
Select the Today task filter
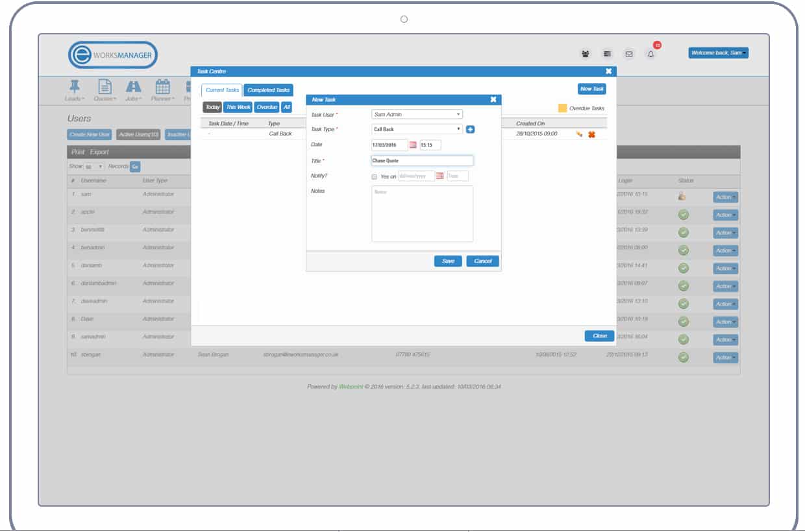click(212, 107)
